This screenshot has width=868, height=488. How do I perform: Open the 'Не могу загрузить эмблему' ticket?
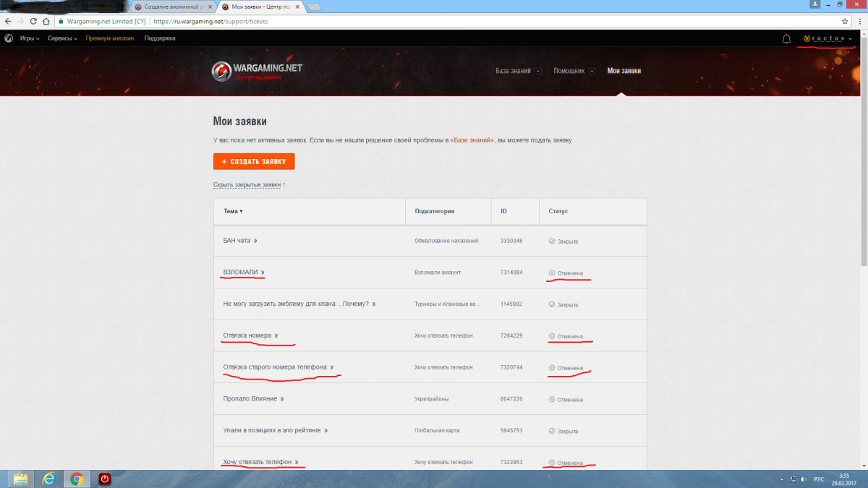pyautogui.click(x=299, y=304)
